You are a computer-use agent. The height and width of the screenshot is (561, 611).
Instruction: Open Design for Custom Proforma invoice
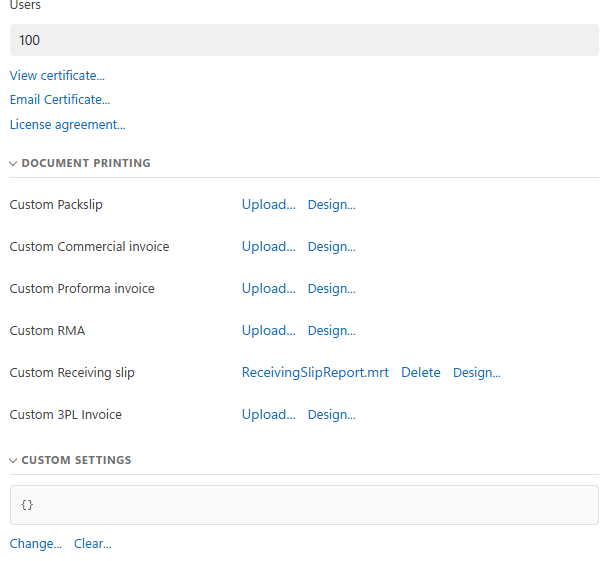332,289
